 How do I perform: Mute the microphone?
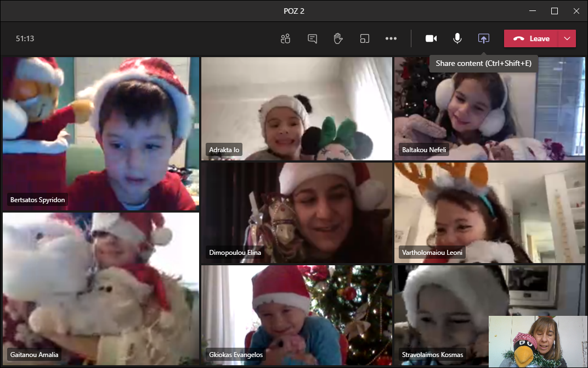click(457, 38)
